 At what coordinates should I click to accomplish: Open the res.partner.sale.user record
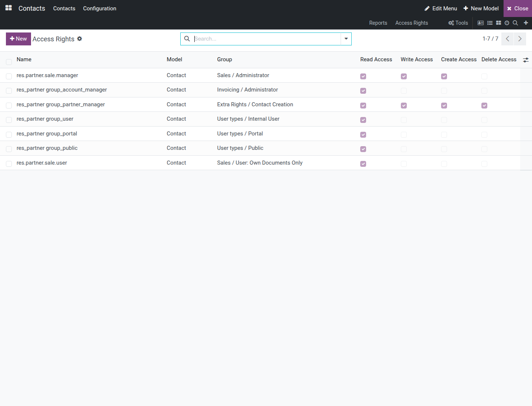coord(42,163)
